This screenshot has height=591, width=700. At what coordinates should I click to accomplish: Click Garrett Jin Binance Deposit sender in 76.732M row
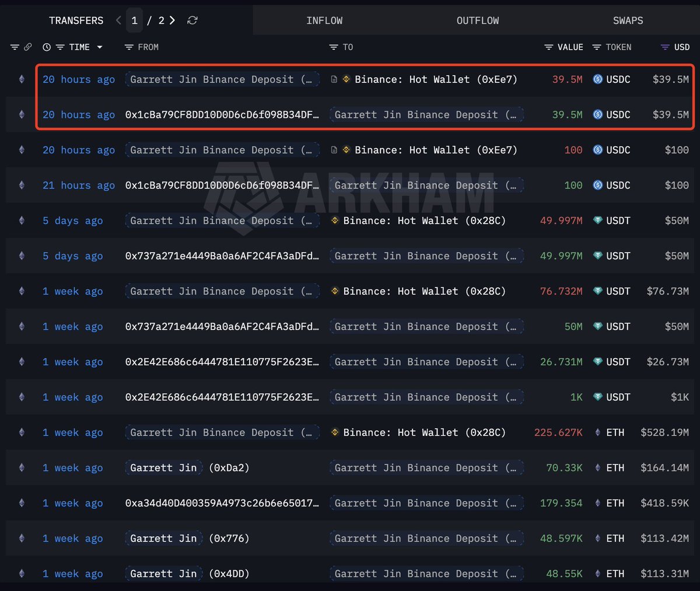tap(222, 291)
